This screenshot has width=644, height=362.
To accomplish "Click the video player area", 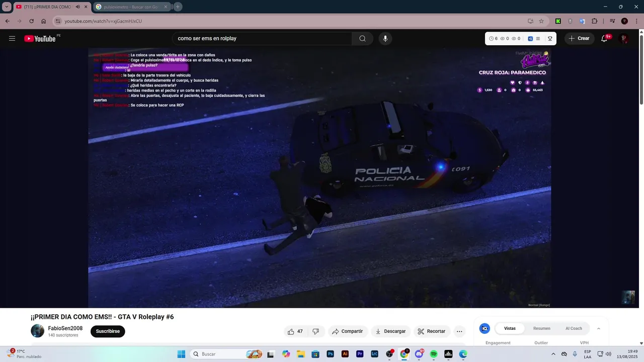I will [x=319, y=178].
